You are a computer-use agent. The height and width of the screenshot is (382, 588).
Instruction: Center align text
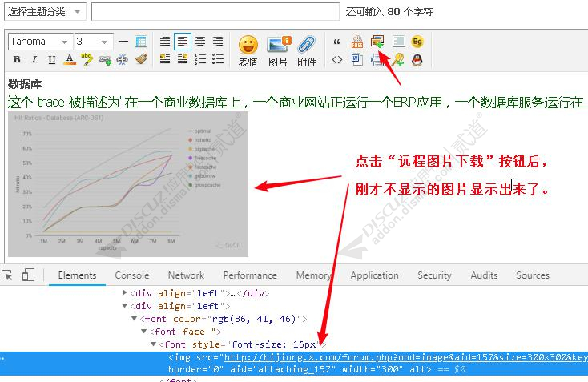(200, 41)
